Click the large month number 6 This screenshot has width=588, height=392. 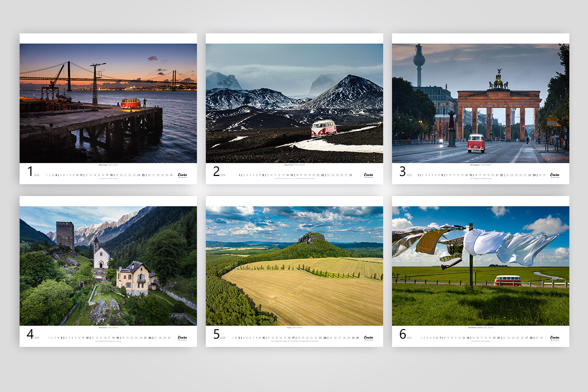tap(402, 334)
